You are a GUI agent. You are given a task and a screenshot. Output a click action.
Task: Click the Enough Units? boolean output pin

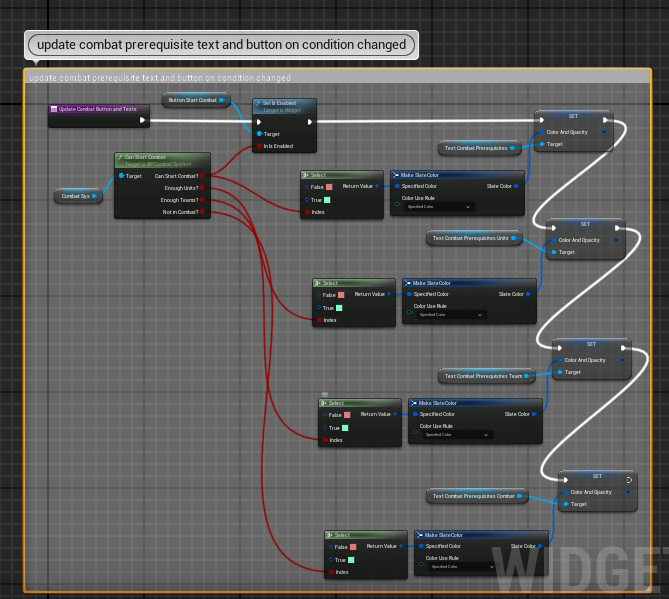point(202,188)
